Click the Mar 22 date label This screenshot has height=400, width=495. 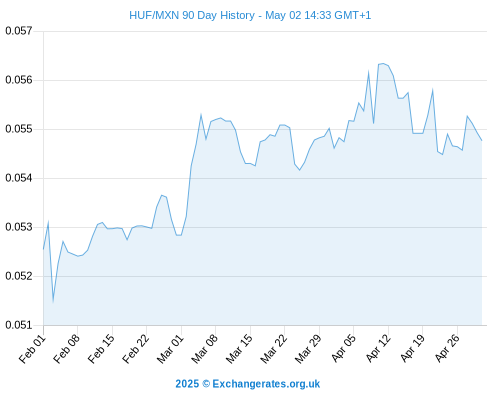274,348
